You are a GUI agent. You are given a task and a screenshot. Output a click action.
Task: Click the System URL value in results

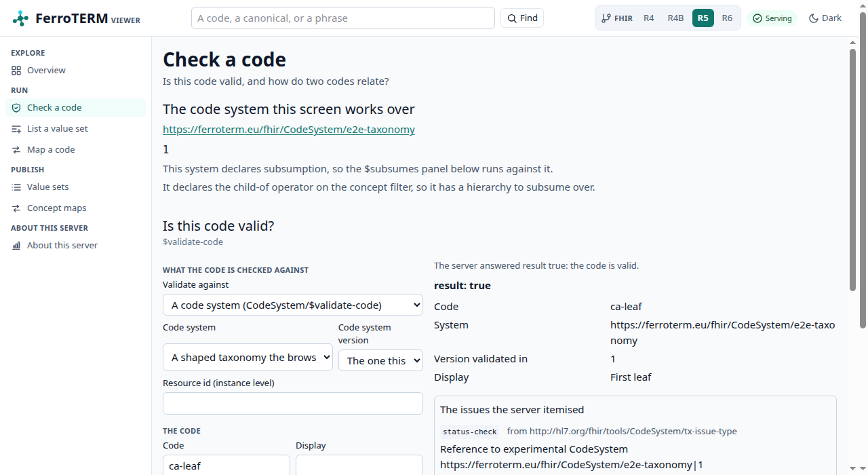pos(722,332)
